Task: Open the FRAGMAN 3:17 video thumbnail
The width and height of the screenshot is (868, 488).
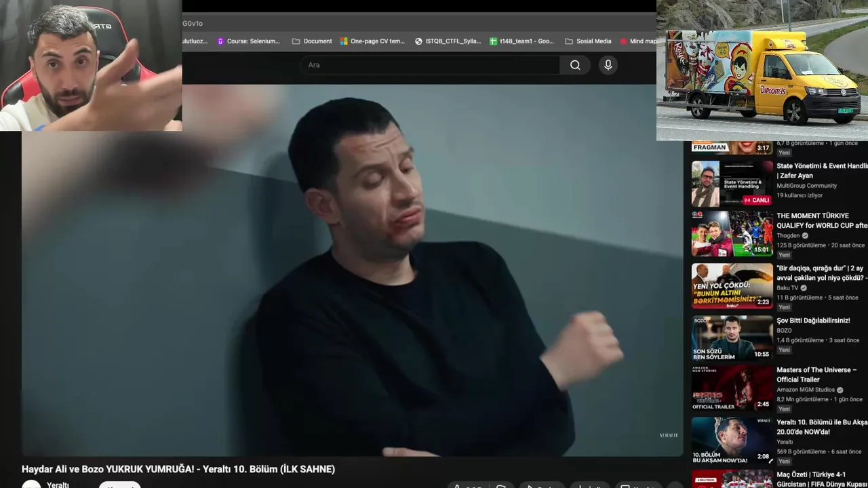Action: (732, 147)
